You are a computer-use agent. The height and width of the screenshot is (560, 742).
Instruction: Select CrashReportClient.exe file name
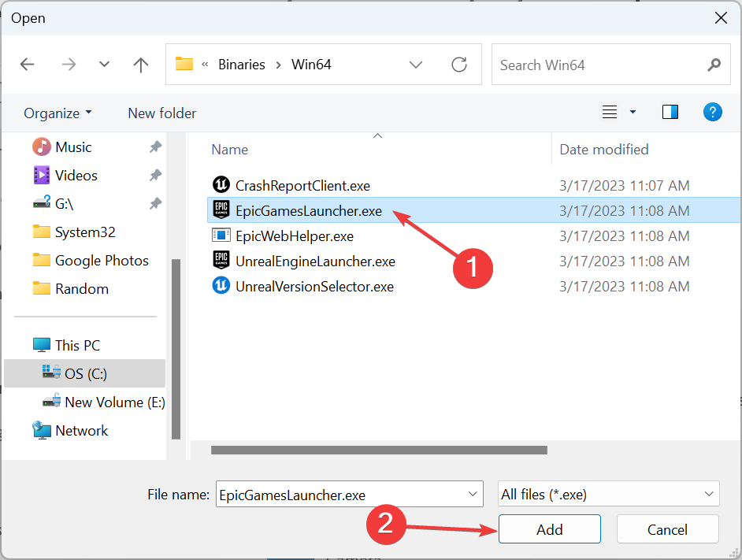click(302, 186)
